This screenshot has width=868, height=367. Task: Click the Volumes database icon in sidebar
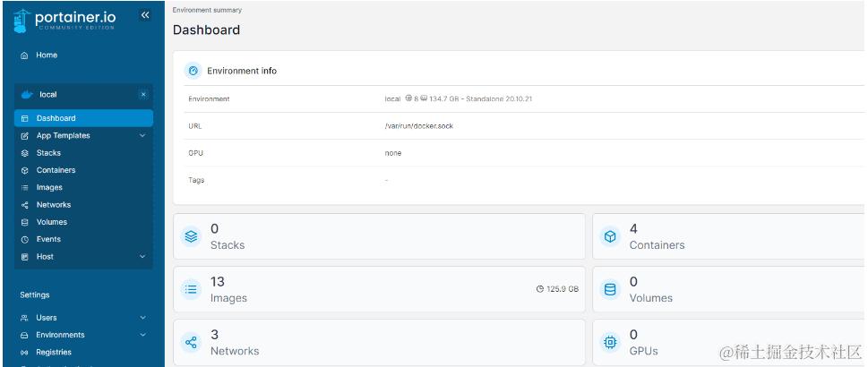(x=24, y=222)
